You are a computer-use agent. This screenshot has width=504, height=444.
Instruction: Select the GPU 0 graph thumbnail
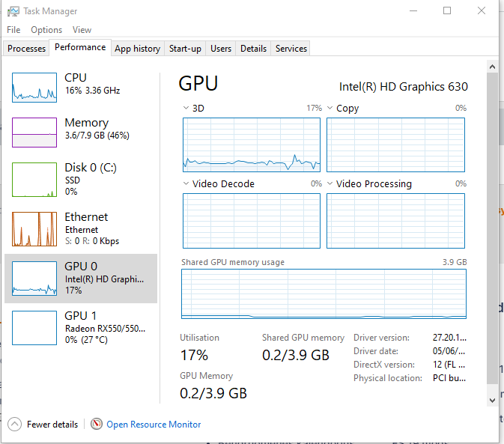coord(34,279)
